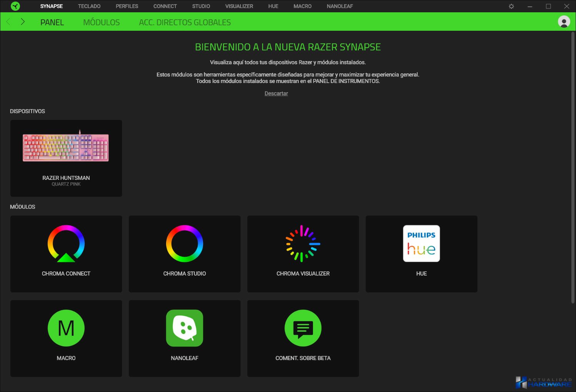Open the user account avatar
The image size is (576, 392).
(x=564, y=22)
